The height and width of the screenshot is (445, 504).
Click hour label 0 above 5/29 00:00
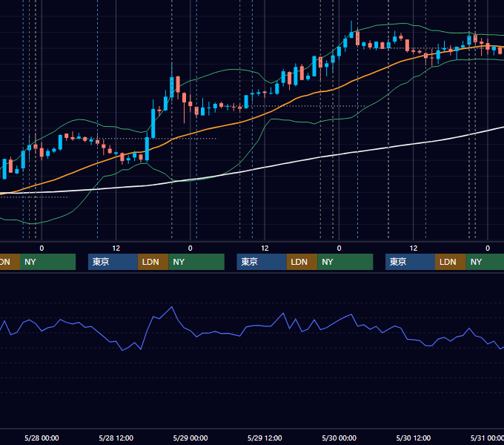[x=190, y=248]
